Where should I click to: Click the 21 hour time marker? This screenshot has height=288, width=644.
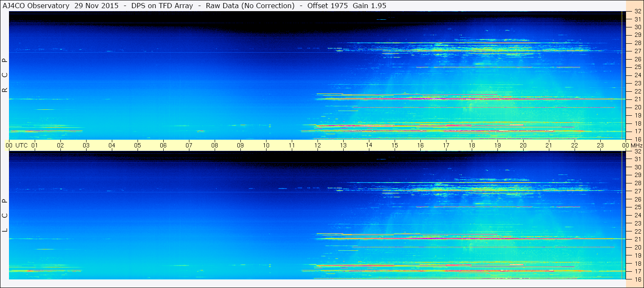click(x=549, y=145)
